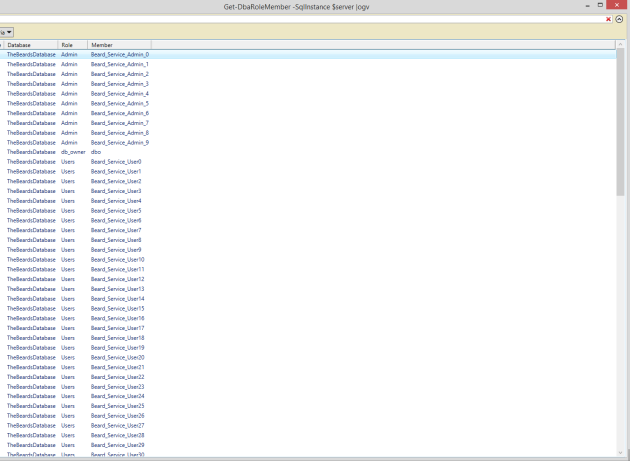Select member Beard_Service_User26
The width and height of the screenshot is (630, 461).
pos(118,416)
